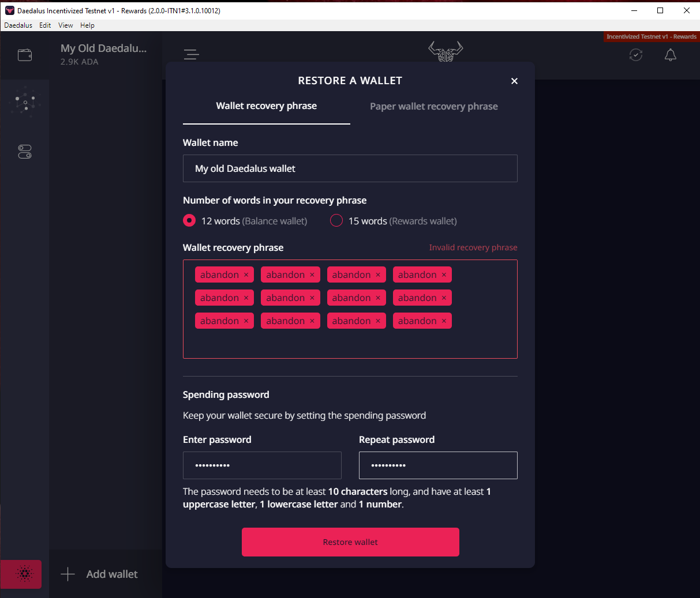Screen dimensions: 700x598
Task: Click the Cardano network logo at bottom left
Action: [x=23, y=574]
